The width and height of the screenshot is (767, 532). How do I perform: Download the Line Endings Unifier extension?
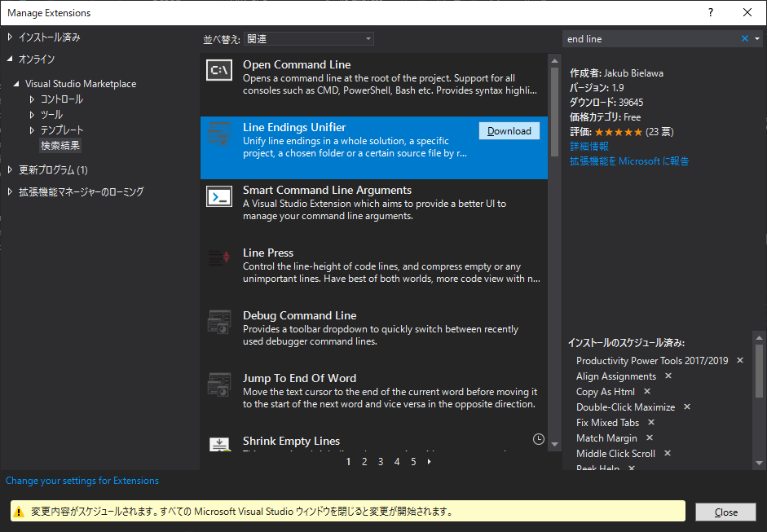click(509, 130)
